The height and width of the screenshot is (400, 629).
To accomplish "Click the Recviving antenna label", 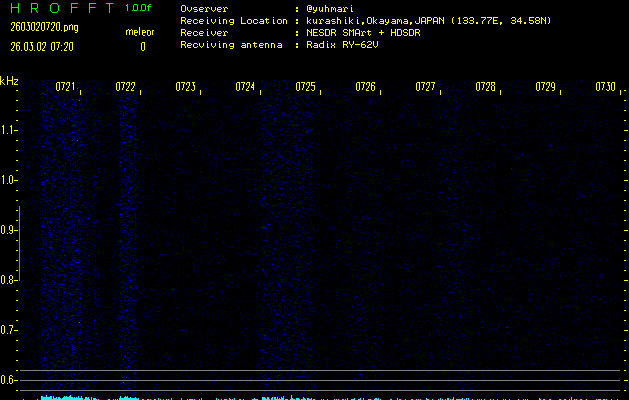I will [231, 45].
